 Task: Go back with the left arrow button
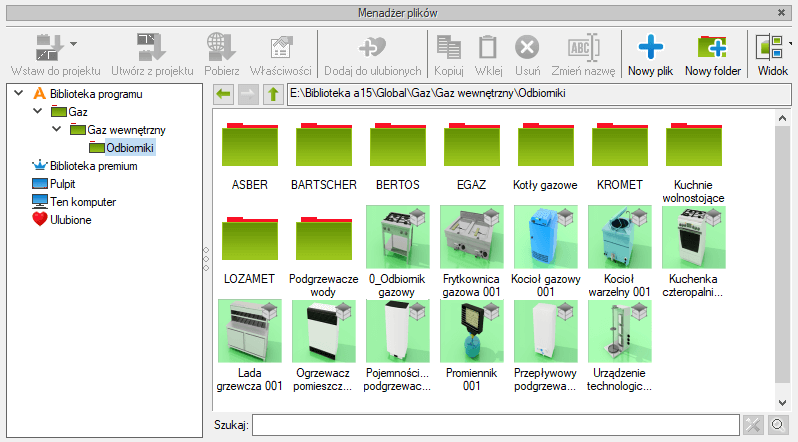223,94
